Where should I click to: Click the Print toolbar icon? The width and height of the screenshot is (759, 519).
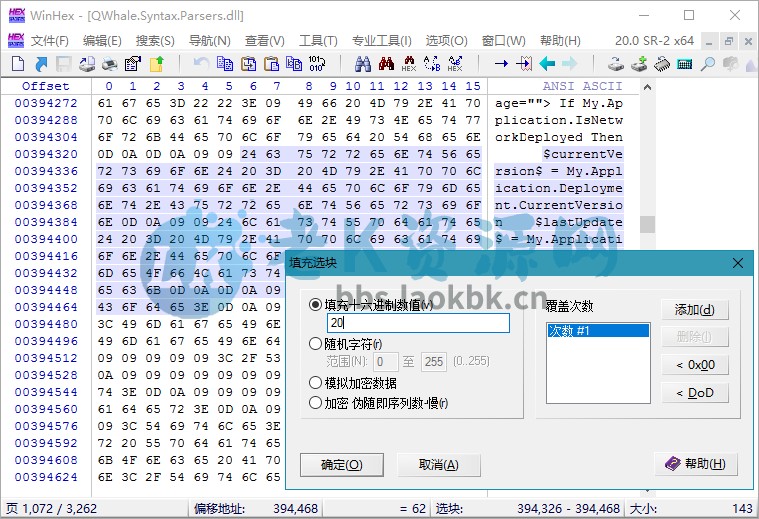point(110,63)
